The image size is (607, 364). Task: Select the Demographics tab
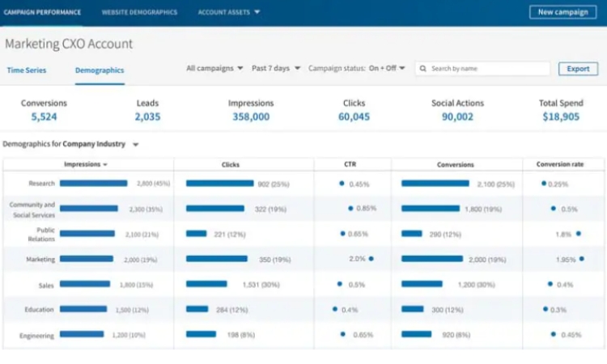pos(100,70)
